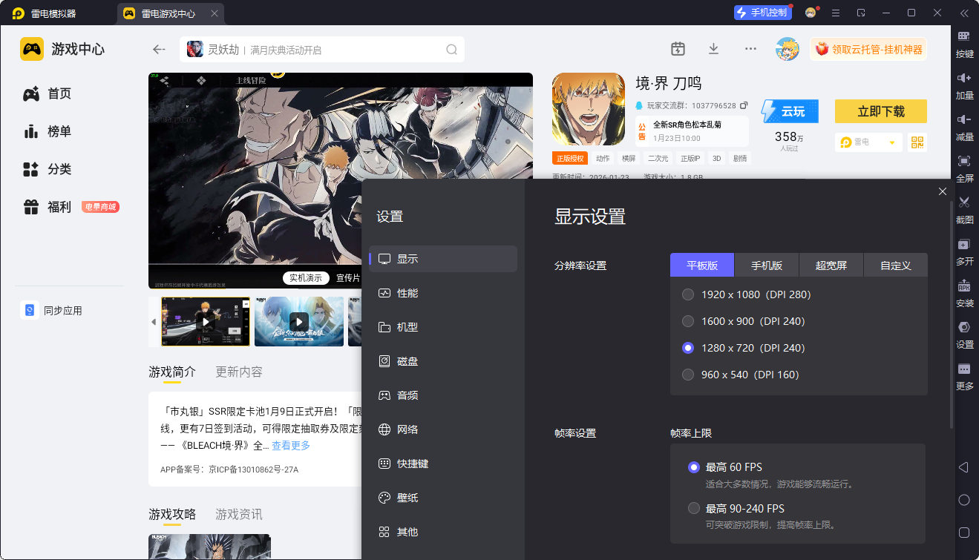Go to 首页 in game center sidebar

[48, 93]
